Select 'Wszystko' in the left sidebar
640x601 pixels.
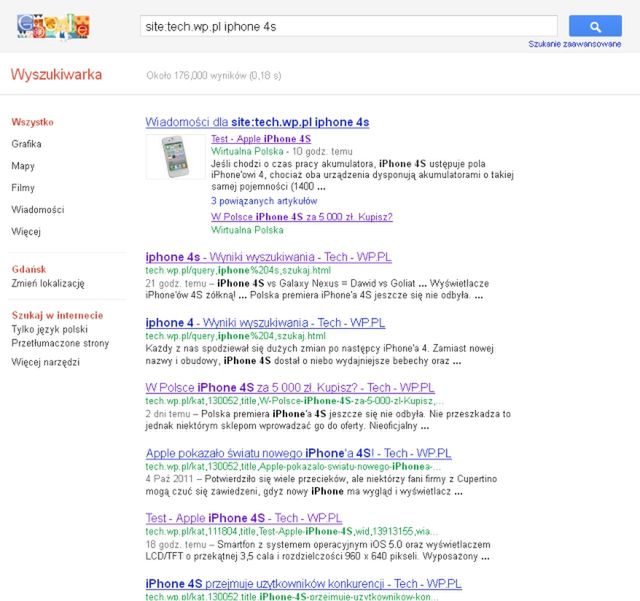[x=33, y=122]
